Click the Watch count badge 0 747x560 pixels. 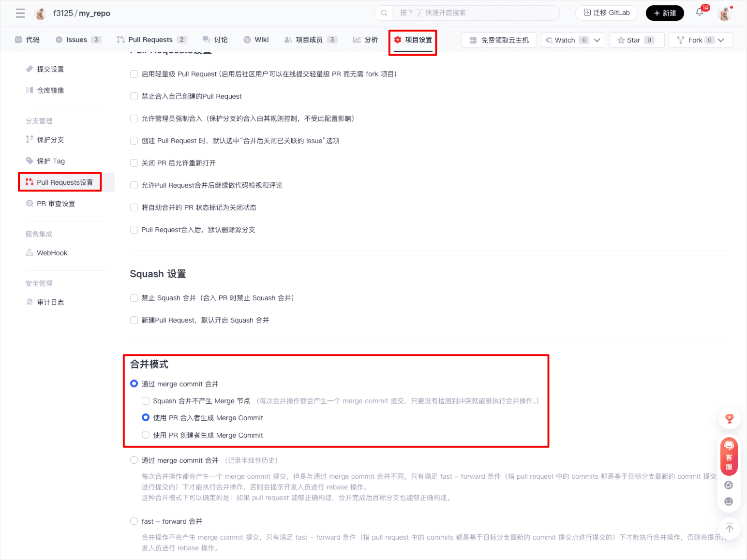tap(584, 40)
